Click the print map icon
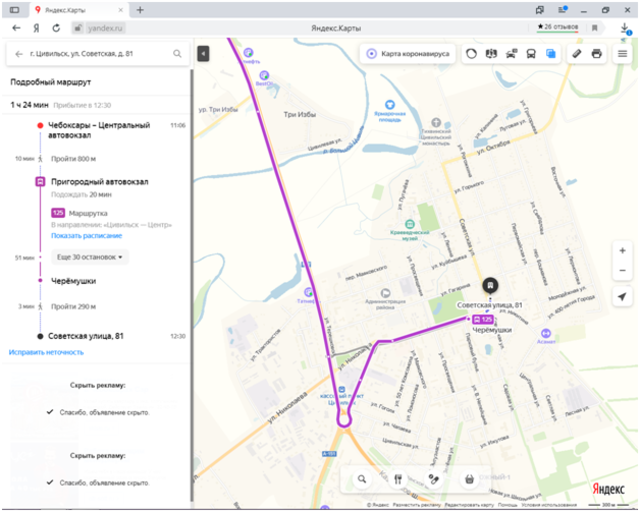Viewport: 640px width, 512px height. tap(597, 53)
